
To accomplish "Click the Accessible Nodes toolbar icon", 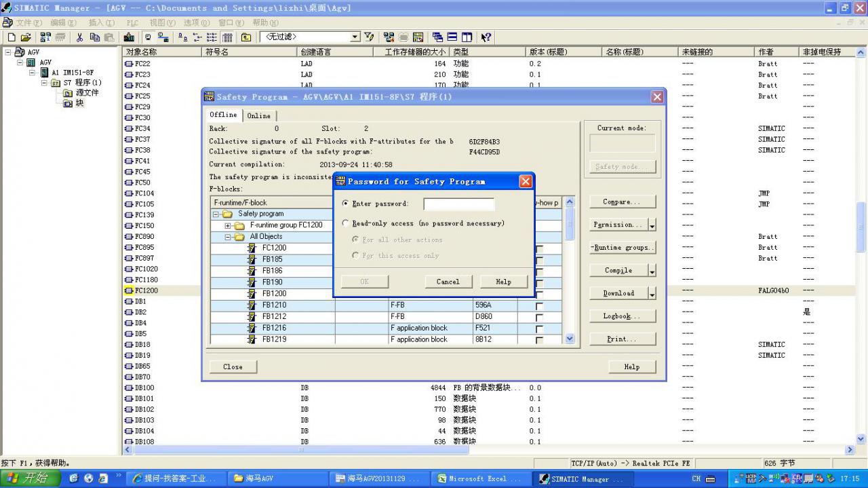I will pyautogui.click(x=45, y=37).
